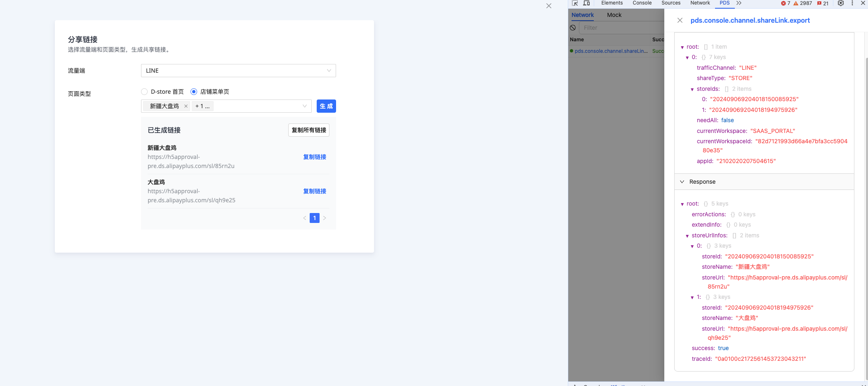Go to previous page in pagination
The image size is (868, 386).
pyautogui.click(x=305, y=218)
